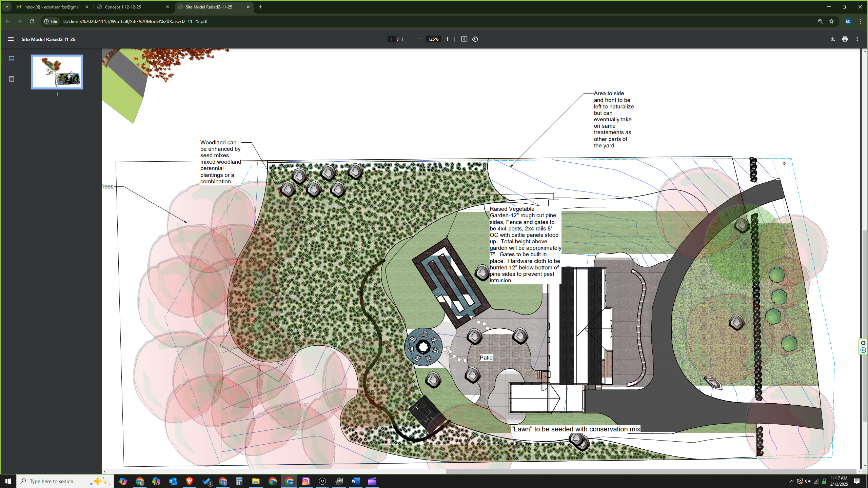Show the document outline in the sidebar

(x=12, y=79)
